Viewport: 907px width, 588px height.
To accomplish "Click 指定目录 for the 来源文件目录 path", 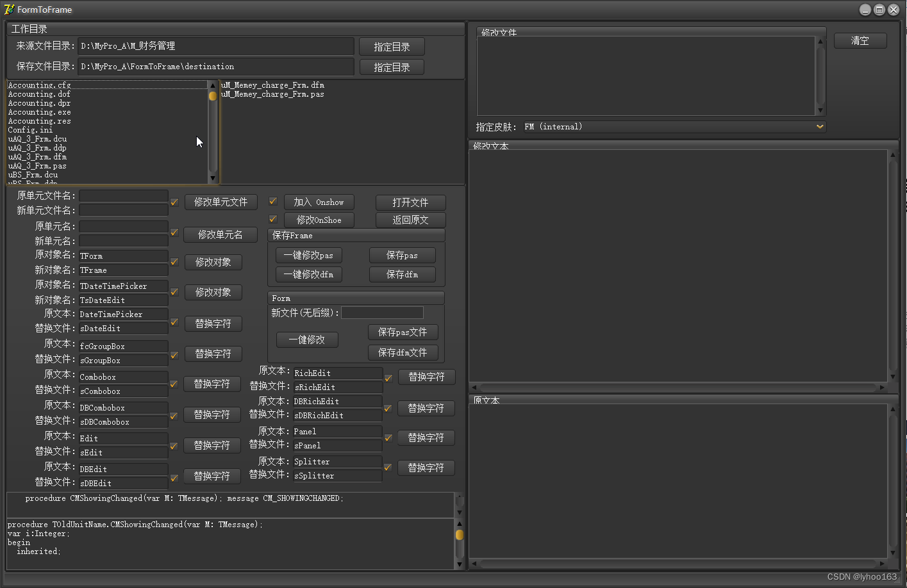I will pos(392,47).
